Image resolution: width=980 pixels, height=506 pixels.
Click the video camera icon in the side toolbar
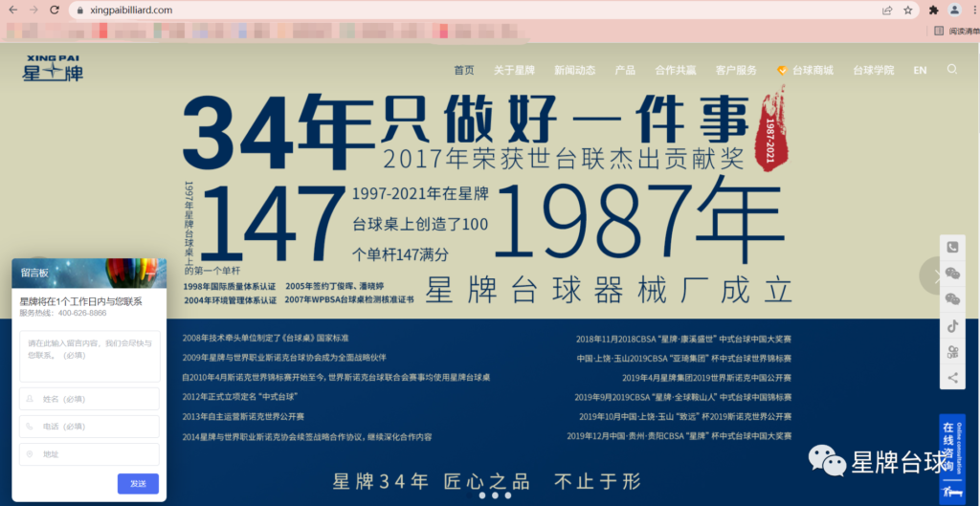(x=952, y=352)
